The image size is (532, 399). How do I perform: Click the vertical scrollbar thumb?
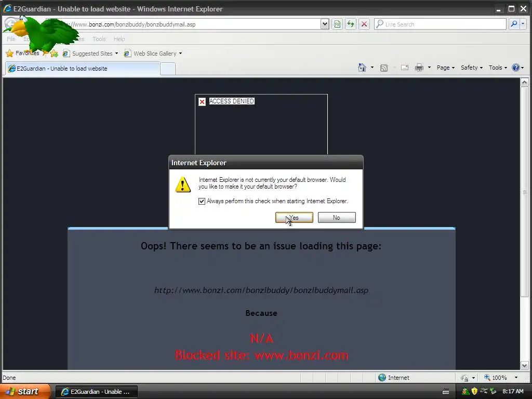[524, 192]
